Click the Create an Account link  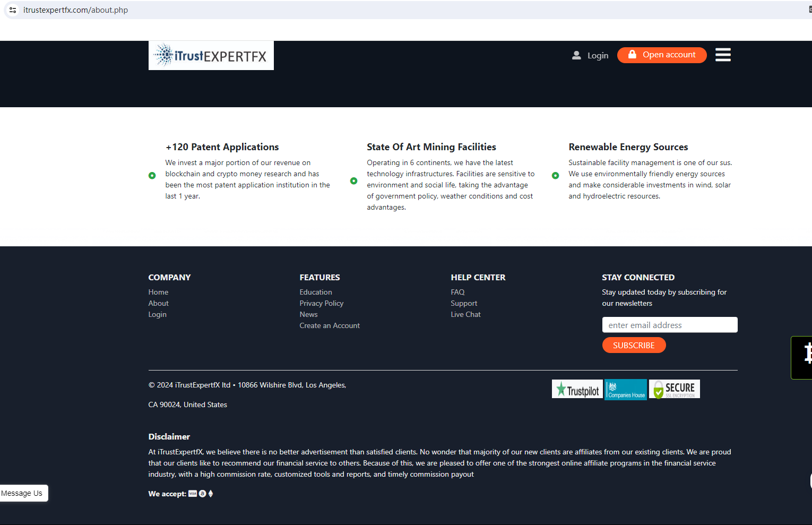(330, 325)
